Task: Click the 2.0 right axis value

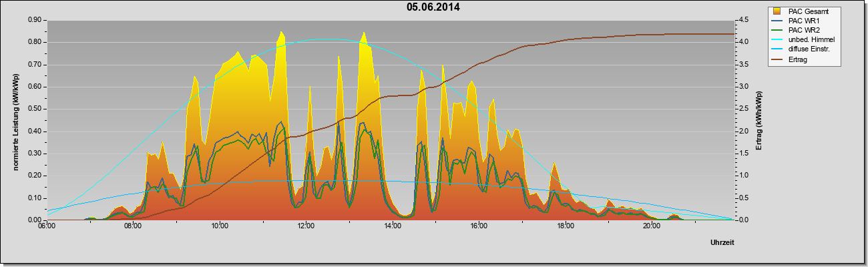Action: 743,131
